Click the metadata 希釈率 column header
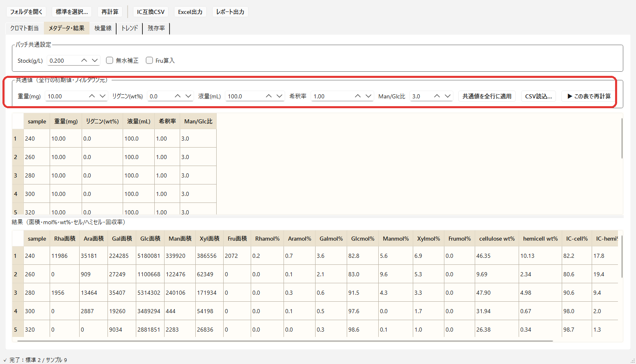Screen dimensions: 636x364 pyautogui.click(x=167, y=121)
